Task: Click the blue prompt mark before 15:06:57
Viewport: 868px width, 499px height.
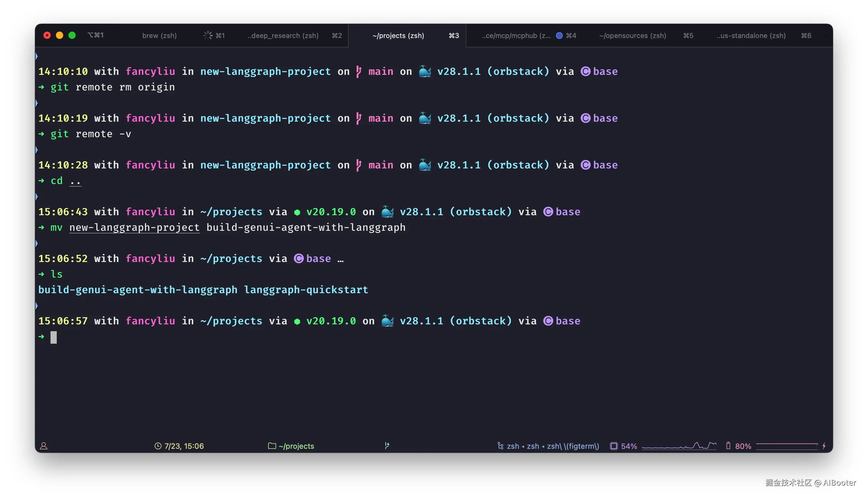Action: (x=37, y=306)
